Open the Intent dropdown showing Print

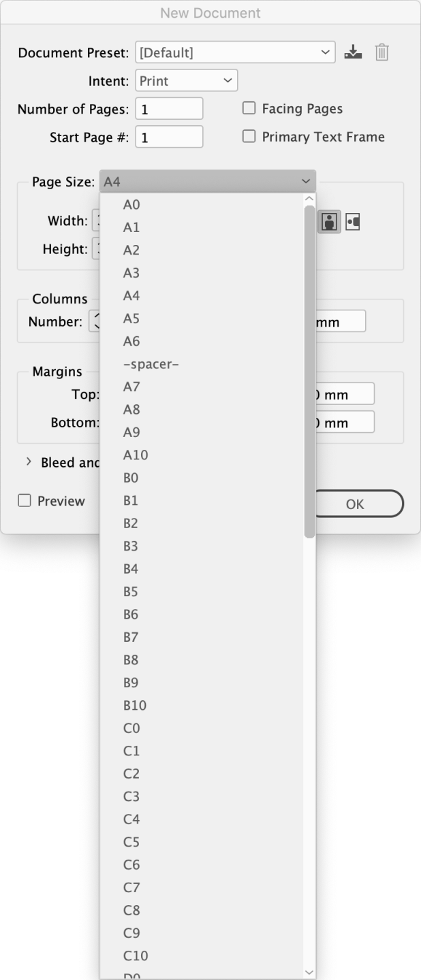point(187,80)
